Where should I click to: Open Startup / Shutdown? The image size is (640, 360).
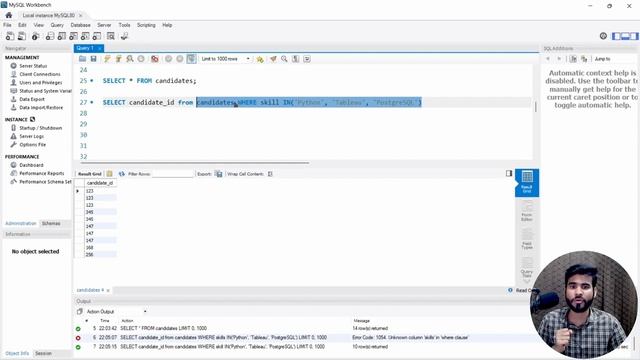click(40, 128)
